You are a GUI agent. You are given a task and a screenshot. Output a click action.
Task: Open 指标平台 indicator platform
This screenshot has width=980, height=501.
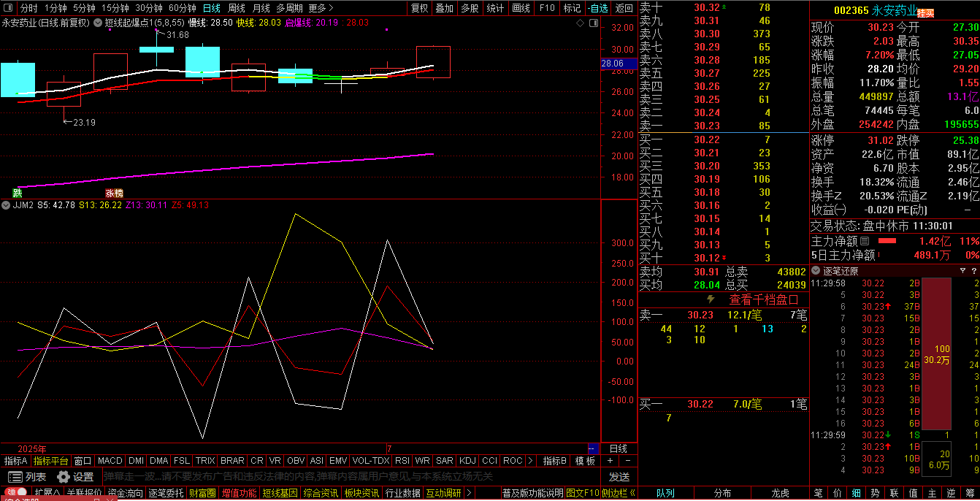[50, 461]
